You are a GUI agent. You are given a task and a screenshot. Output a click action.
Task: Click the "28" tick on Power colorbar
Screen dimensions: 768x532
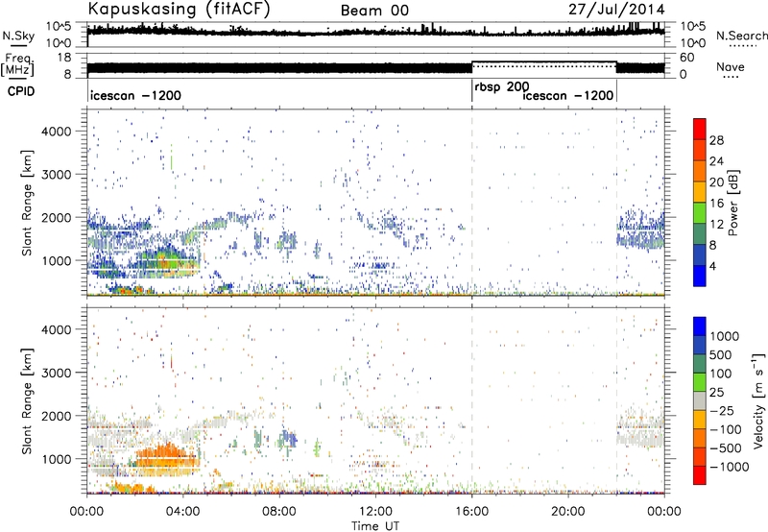(x=716, y=140)
